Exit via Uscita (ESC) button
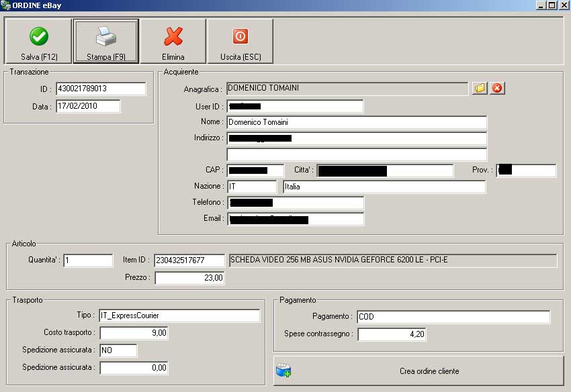571x392 pixels. pos(240,41)
